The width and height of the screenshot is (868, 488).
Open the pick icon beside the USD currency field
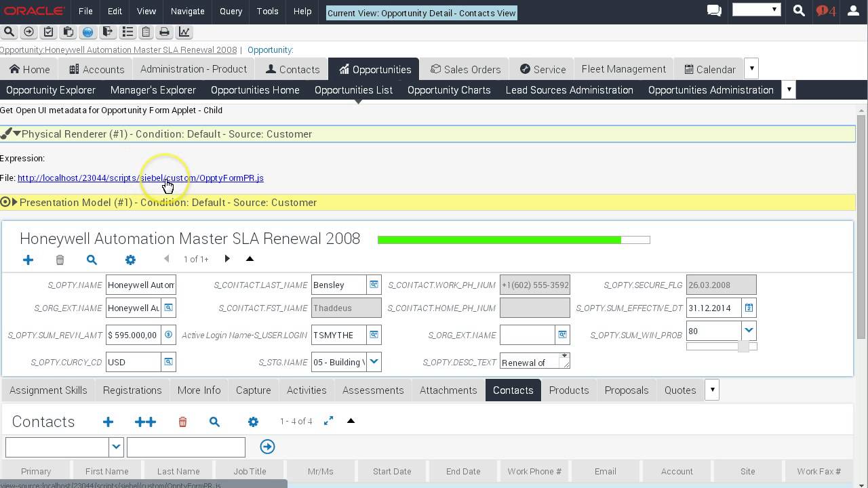tap(169, 362)
